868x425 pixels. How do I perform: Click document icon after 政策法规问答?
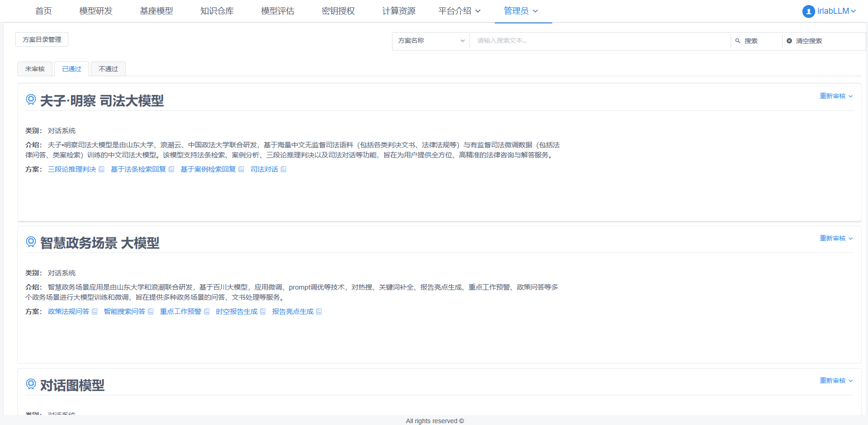(x=95, y=312)
